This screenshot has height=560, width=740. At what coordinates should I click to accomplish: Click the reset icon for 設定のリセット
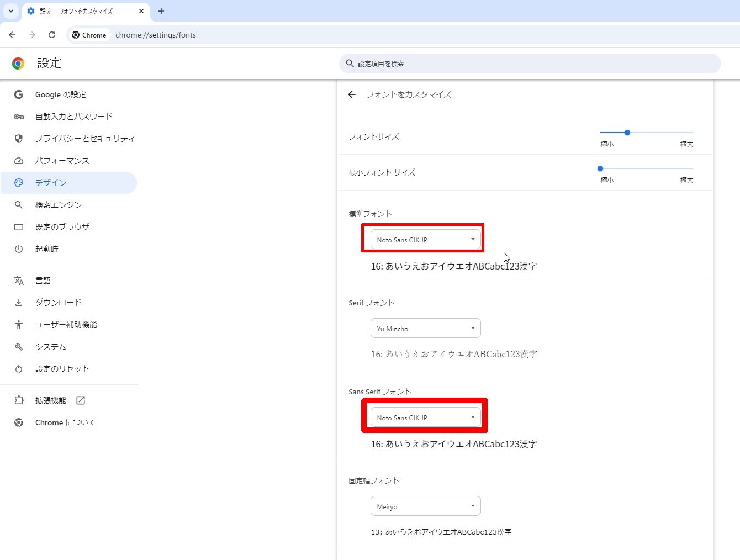tap(19, 369)
